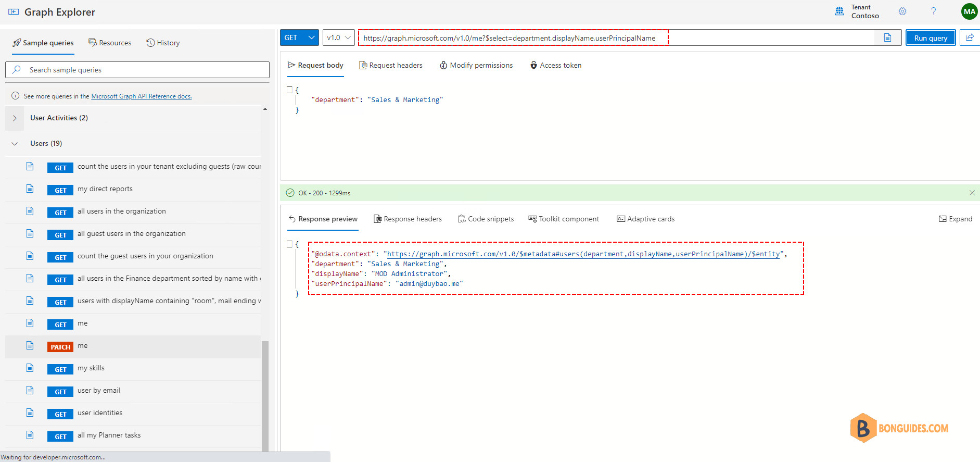Follow the @odata.context URL link
This screenshot has width=980, height=462.
583,254
